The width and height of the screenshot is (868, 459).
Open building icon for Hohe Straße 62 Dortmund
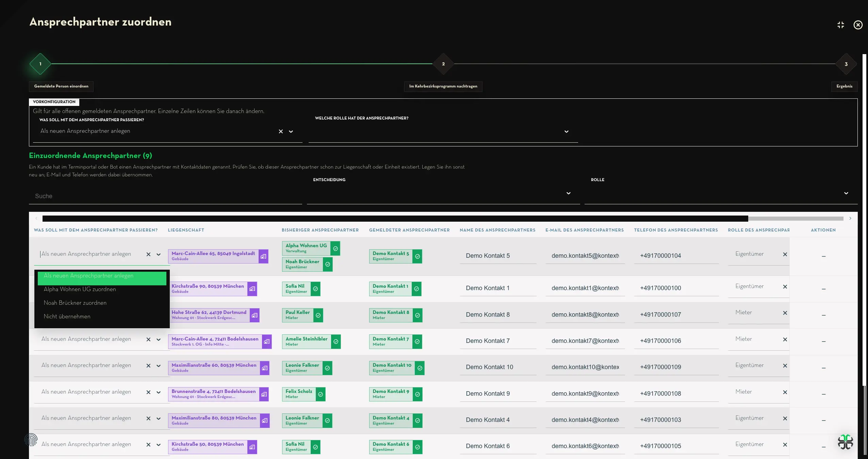pyautogui.click(x=255, y=315)
